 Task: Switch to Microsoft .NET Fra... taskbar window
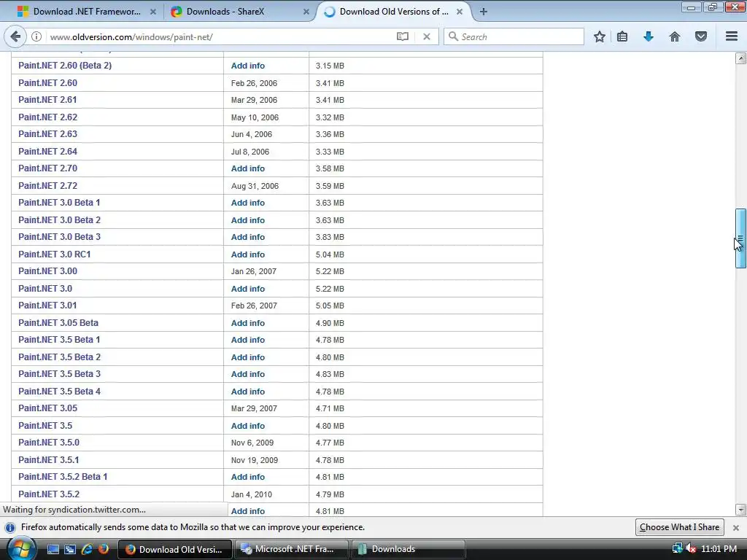click(x=291, y=549)
